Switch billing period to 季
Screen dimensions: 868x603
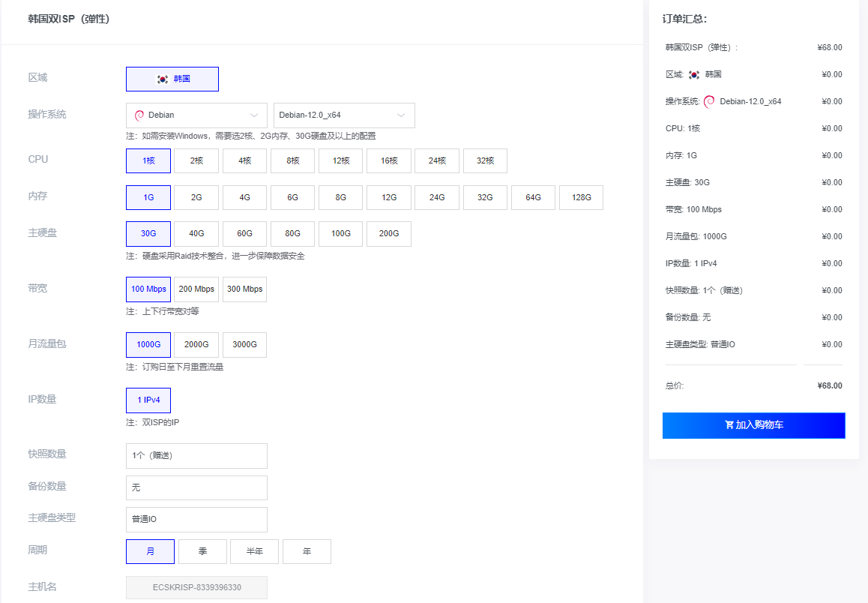[202, 551]
